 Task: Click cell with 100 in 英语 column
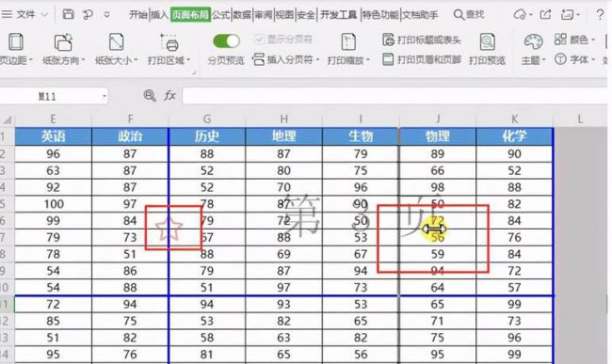53,204
